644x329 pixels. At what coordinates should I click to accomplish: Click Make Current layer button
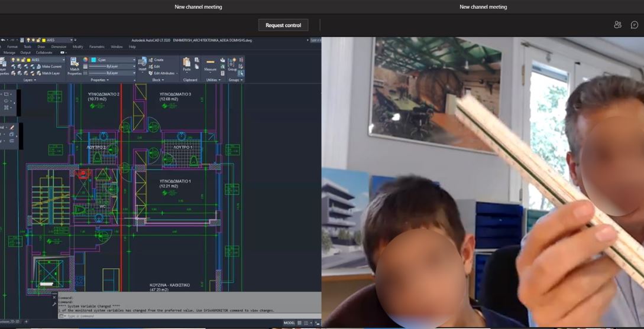(49, 67)
